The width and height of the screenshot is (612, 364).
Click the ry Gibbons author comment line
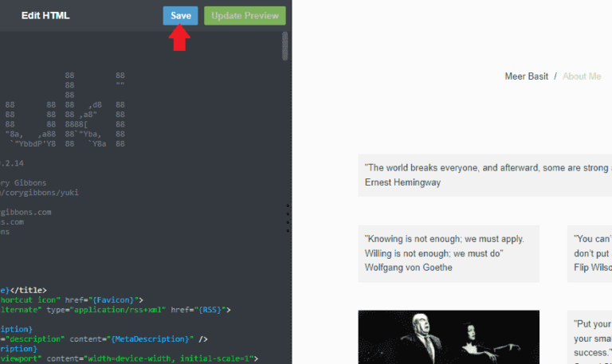23,183
